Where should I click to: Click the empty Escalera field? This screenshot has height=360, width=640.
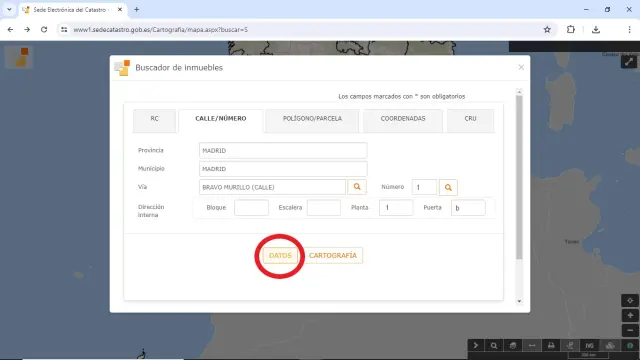coord(324,208)
